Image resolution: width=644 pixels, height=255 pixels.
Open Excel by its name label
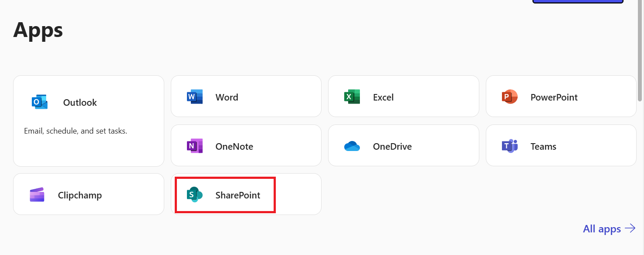[x=383, y=97]
